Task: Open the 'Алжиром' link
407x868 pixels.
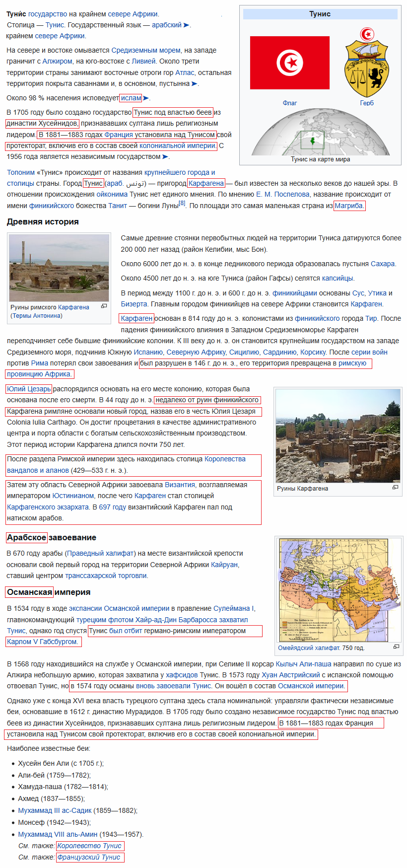Action: (58, 61)
